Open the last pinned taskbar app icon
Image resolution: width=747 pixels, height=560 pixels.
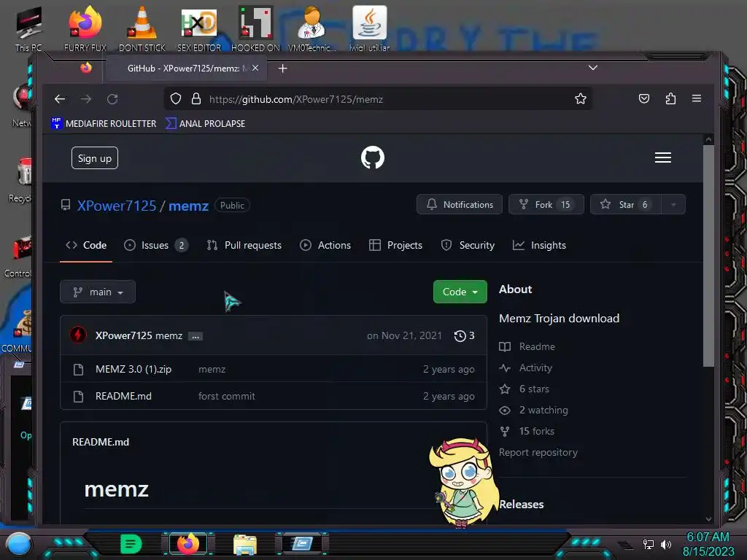coord(301,544)
